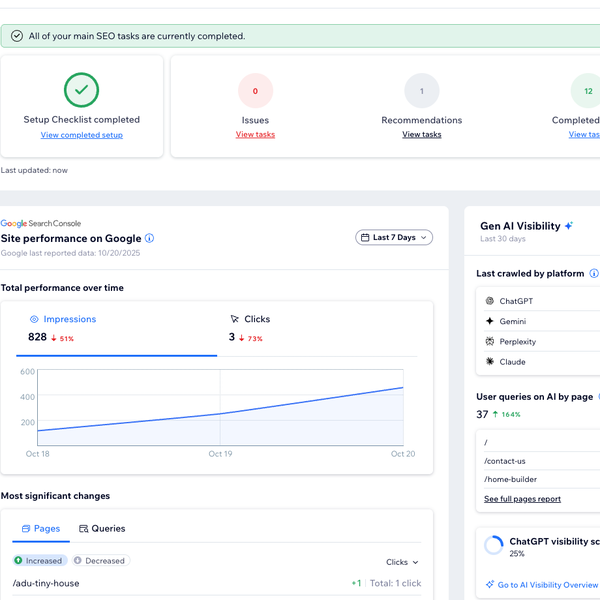The height and width of the screenshot is (600, 600).
Task: Open See full pages report link
Action: pos(522,499)
